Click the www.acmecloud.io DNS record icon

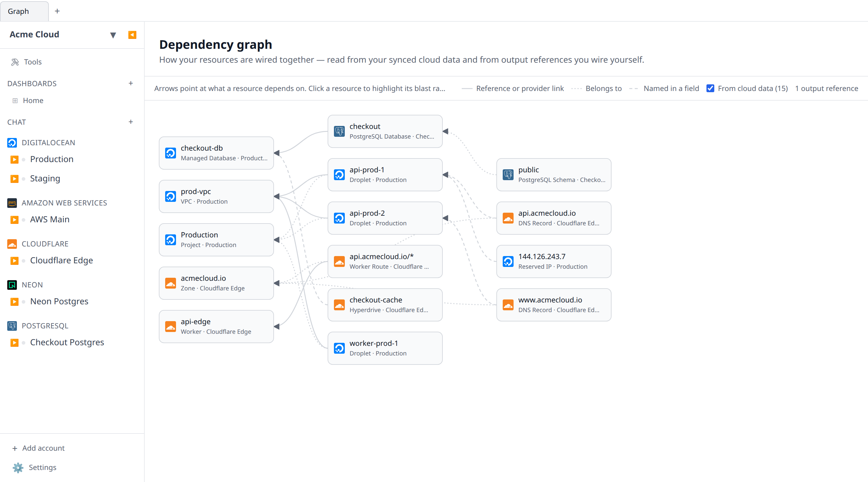point(508,305)
